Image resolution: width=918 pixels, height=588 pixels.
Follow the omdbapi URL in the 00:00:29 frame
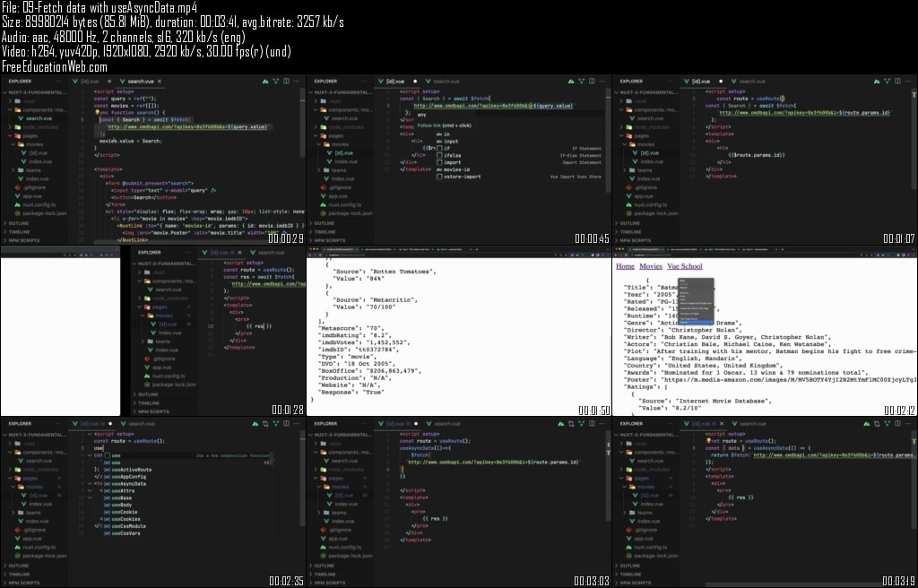(186, 126)
